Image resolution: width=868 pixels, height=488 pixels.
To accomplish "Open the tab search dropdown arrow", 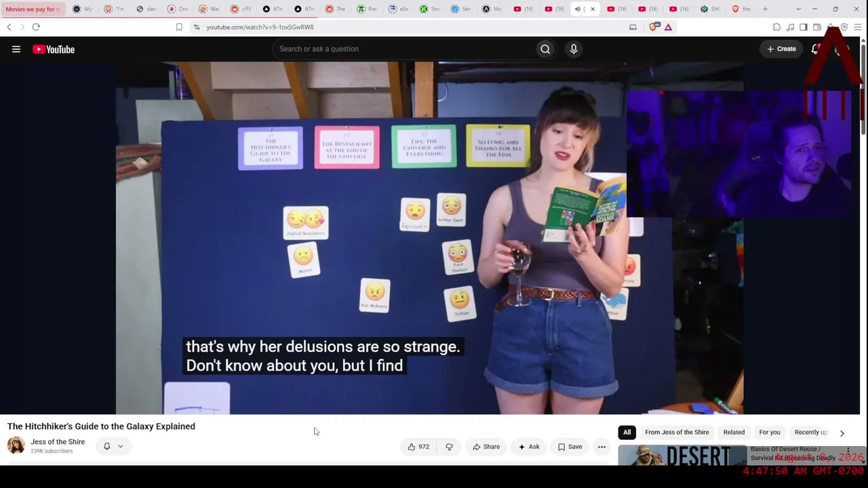I will click(798, 9).
